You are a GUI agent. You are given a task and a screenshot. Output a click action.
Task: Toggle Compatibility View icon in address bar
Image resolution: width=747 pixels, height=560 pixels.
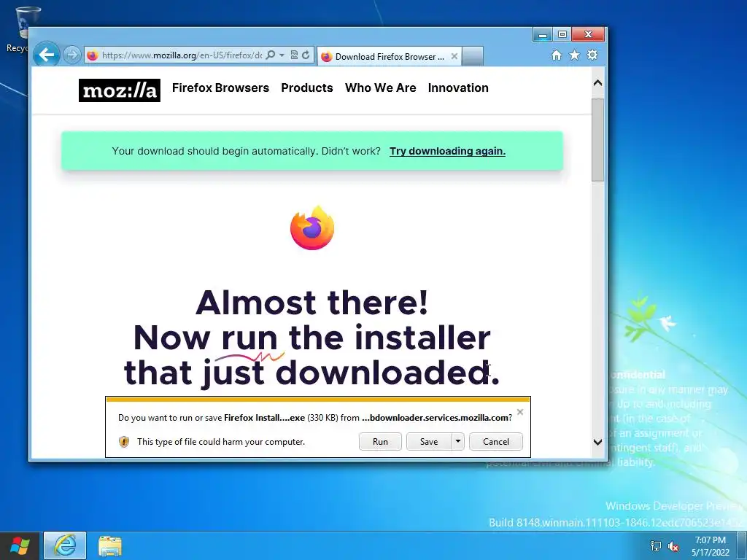[295, 55]
